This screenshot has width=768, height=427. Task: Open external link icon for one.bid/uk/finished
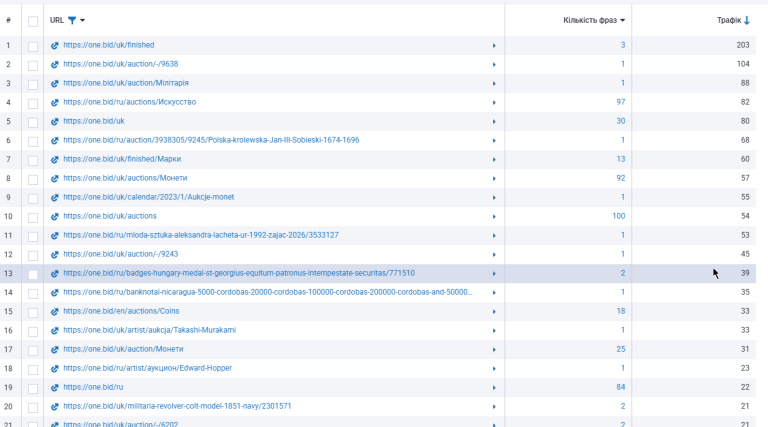click(54, 46)
